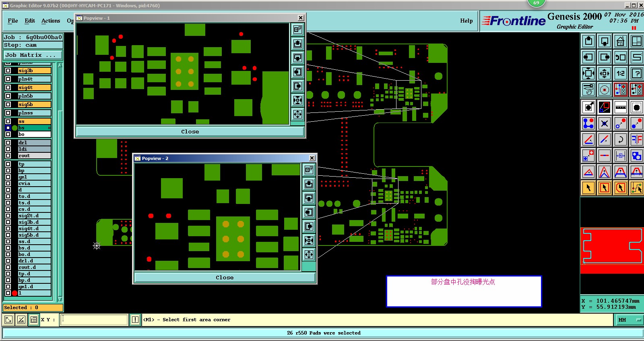The width and height of the screenshot is (644, 341).
Task: Open the File menu
Action: pos(13,21)
